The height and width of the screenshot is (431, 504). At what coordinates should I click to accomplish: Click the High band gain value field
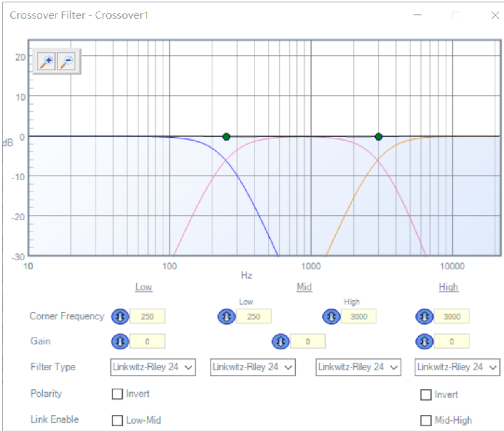[x=452, y=342]
